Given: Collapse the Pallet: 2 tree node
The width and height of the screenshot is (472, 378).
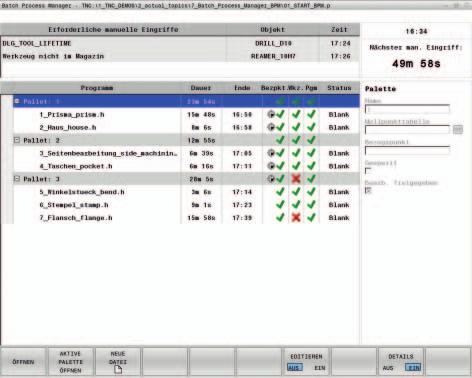Looking at the screenshot, I should tap(17, 140).
